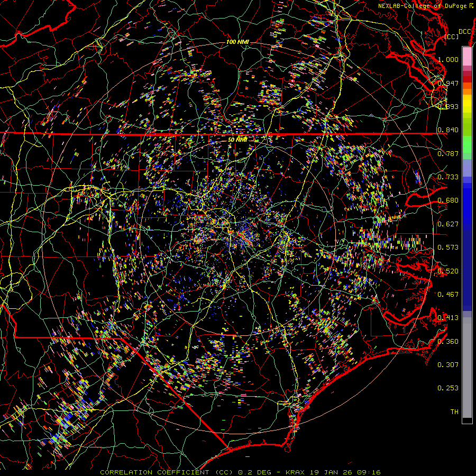476x476 pixels.
Task: Click the TH label at legend bottom
Action: (x=454, y=412)
